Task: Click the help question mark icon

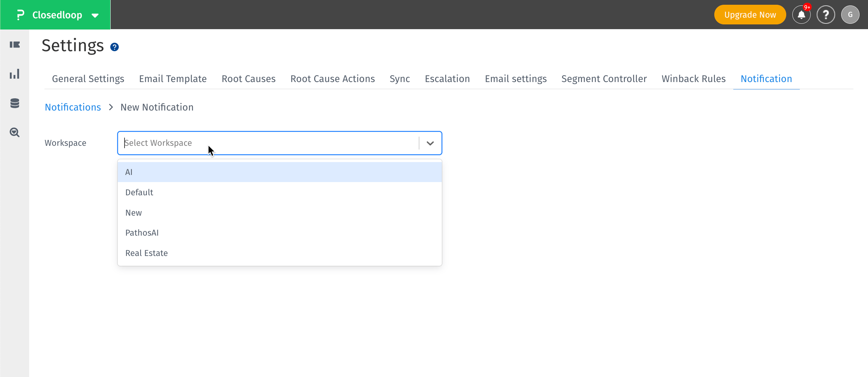Action: (826, 15)
